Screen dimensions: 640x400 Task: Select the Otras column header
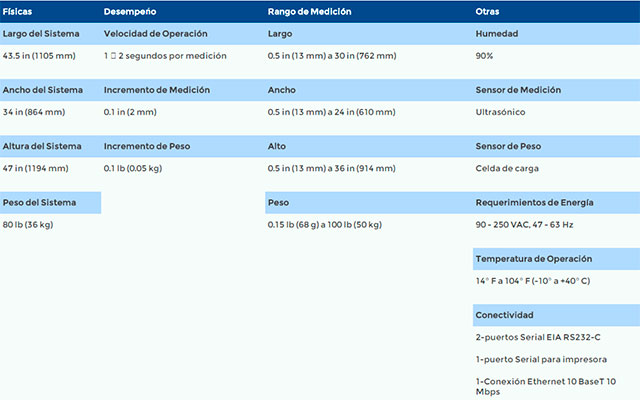[487, 11]
